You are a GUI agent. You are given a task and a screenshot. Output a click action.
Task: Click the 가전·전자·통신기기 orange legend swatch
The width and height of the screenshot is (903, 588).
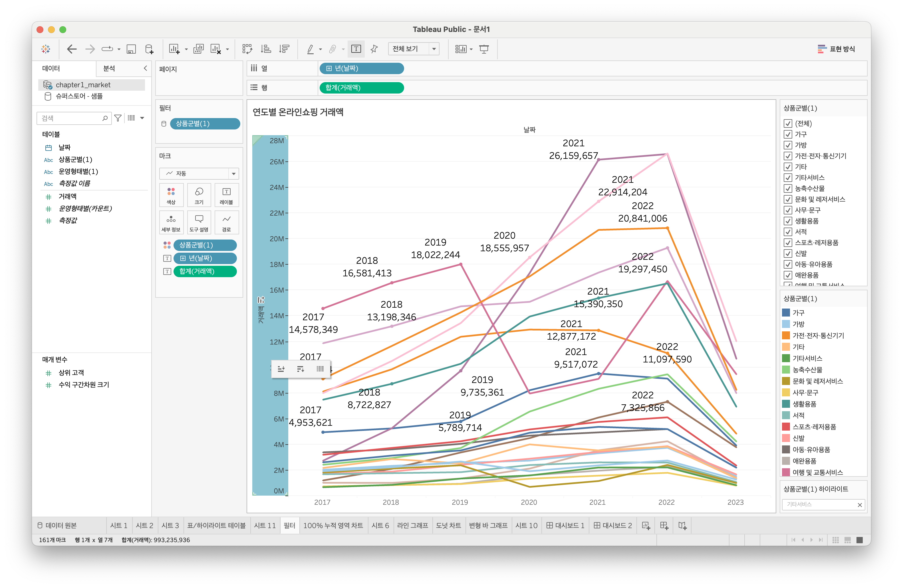(786, 336)
